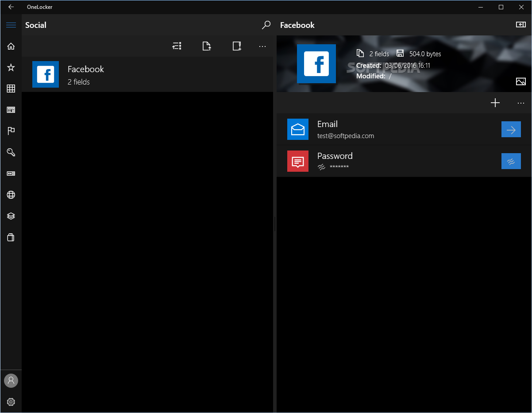Click the back arrow in the title bar
This screenshot has height=413, width=532.
click(11, 7)
